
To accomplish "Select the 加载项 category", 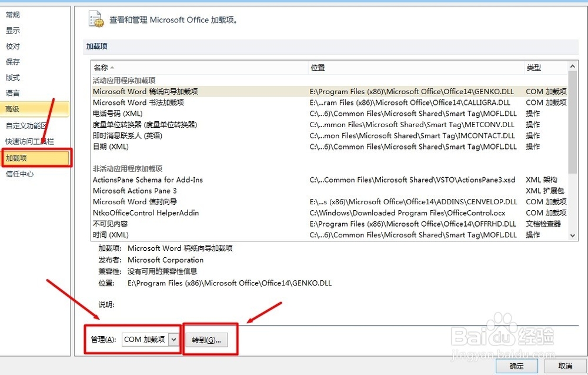I will coord(36,158).
